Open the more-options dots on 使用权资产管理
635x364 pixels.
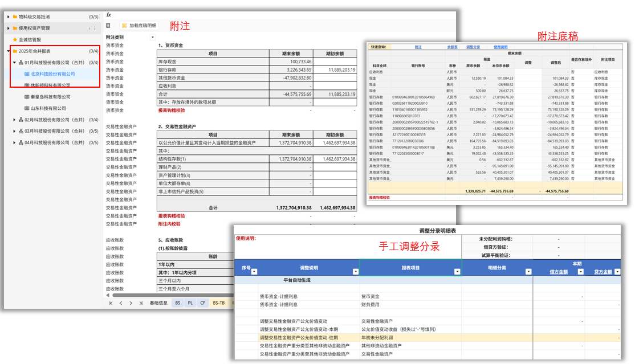95,28
